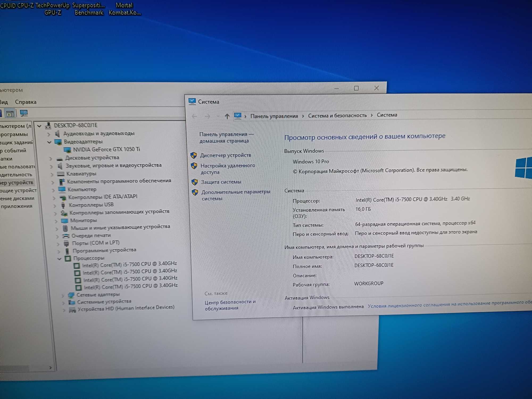
Task: Click the Система window title icon
Action: click(x=192, y=101)
